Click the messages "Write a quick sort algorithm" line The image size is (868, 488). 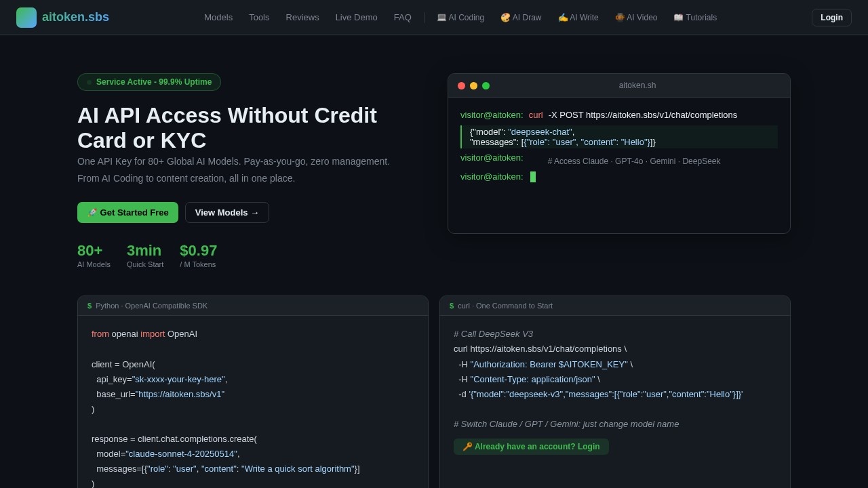228,469
